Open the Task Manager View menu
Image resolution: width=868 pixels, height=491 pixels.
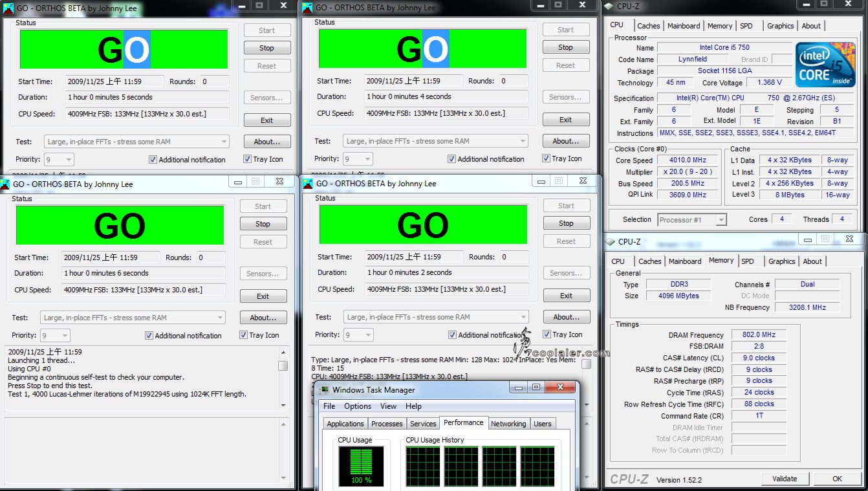tap(388, 406)
